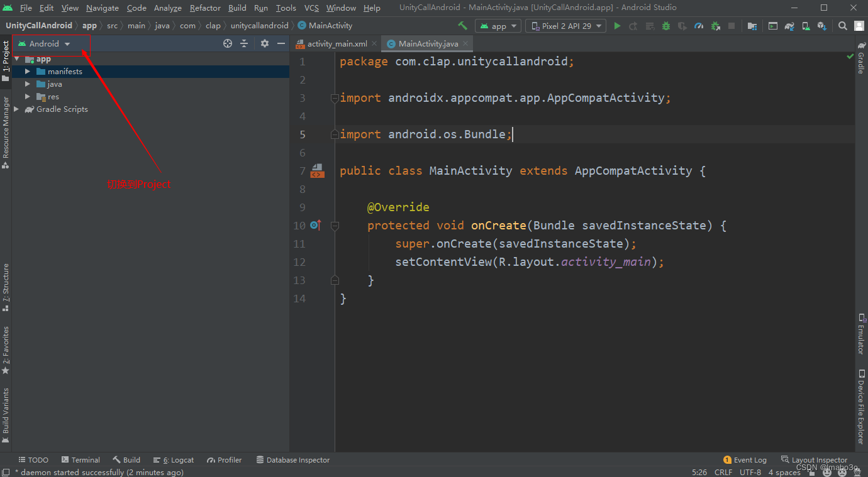
Task: Click the 4 spaces indent indicator
Action: pyautogui.click(x=784, y=472)
